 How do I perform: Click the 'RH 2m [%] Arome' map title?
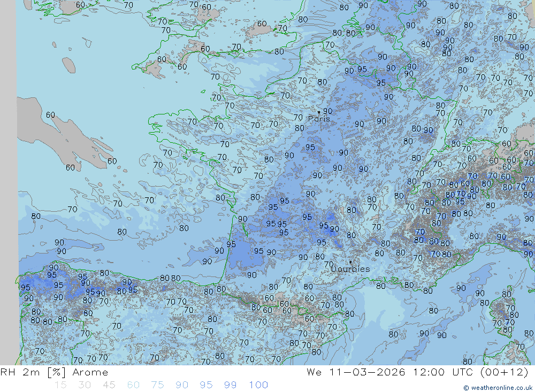(54, 372)
